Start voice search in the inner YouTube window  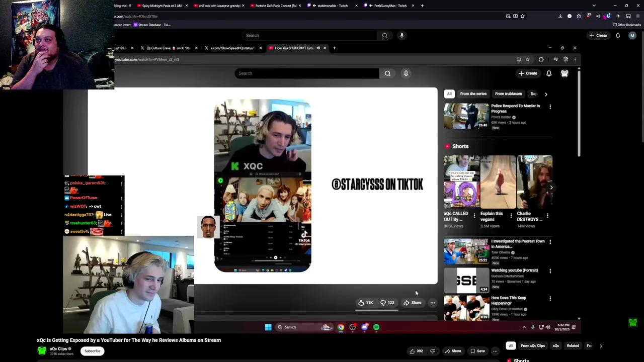406,73
